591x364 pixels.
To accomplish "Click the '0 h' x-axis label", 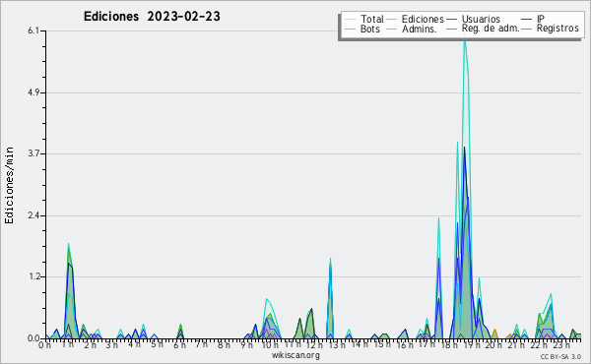I will 44,344.
